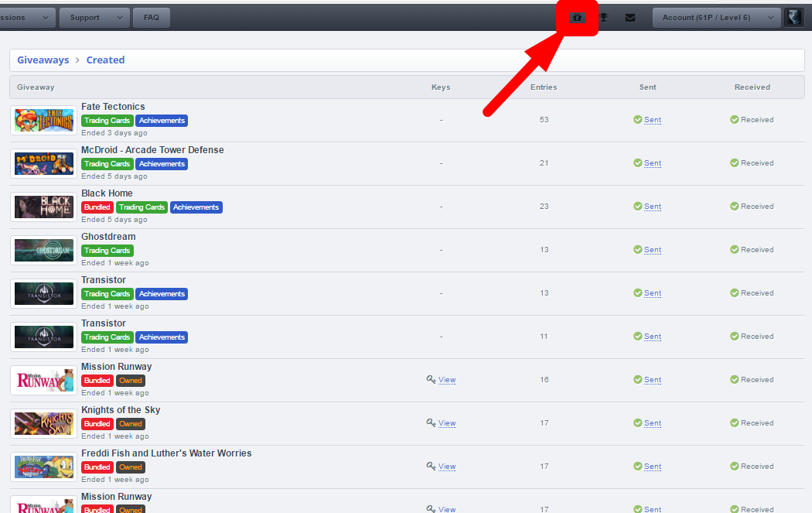Click the Black Home game thumbnail

[44, 207]
